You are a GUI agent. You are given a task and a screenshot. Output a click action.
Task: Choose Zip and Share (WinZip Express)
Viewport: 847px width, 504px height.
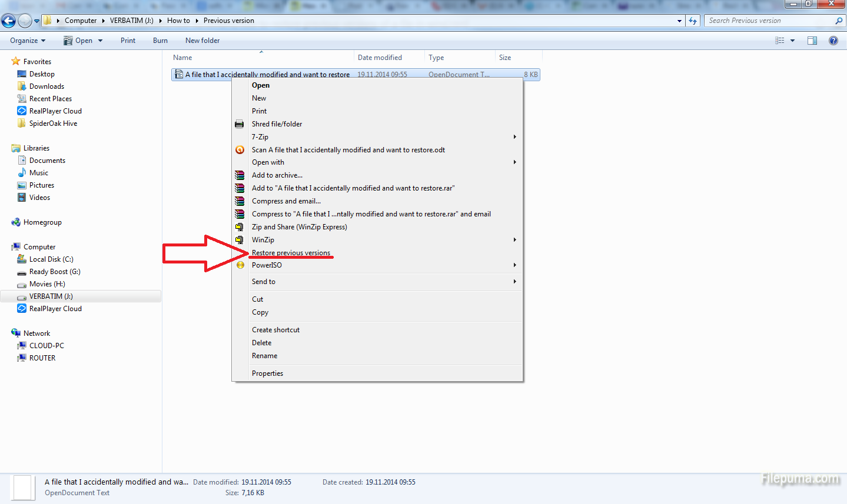pos(377,227)
